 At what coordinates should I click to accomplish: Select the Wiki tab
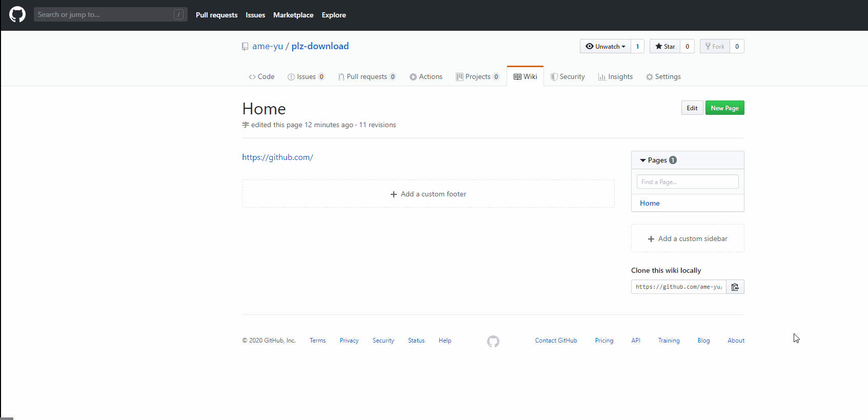(525, 76)
